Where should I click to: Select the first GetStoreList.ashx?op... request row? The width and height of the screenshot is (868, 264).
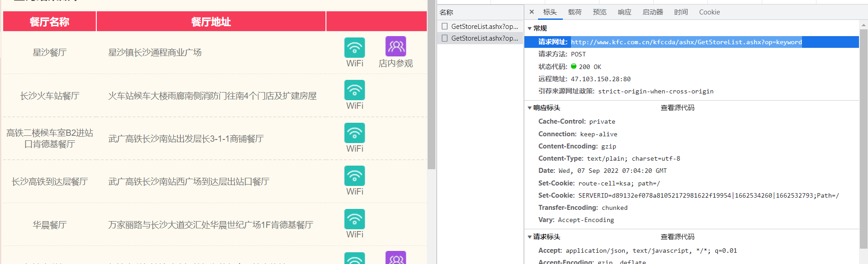click(480, 27)
